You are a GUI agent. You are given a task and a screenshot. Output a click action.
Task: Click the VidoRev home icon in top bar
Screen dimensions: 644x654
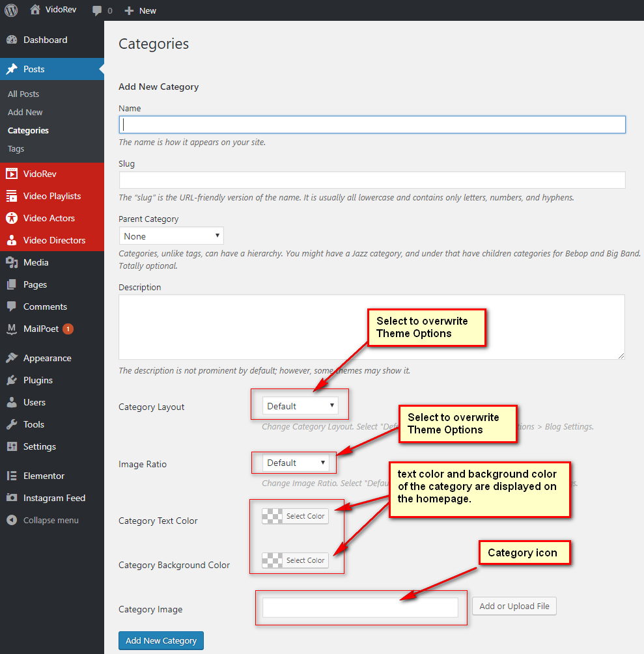tap(35, 10)
